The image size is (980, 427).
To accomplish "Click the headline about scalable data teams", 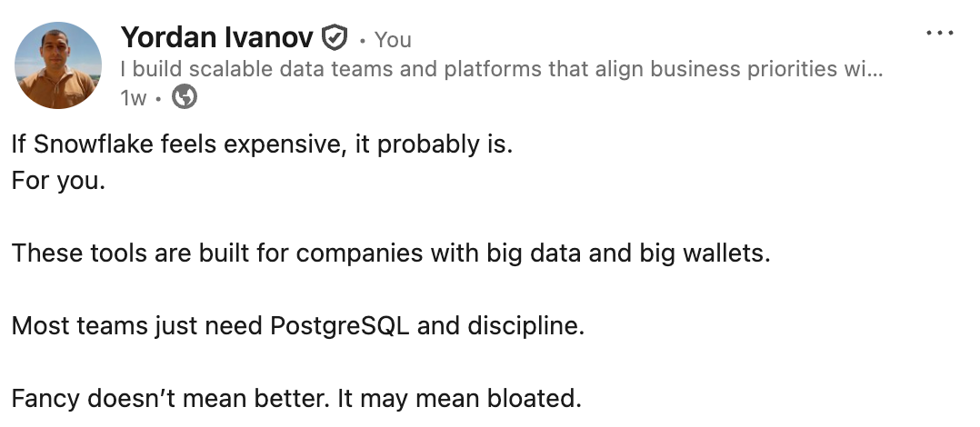I will (501, 69).
